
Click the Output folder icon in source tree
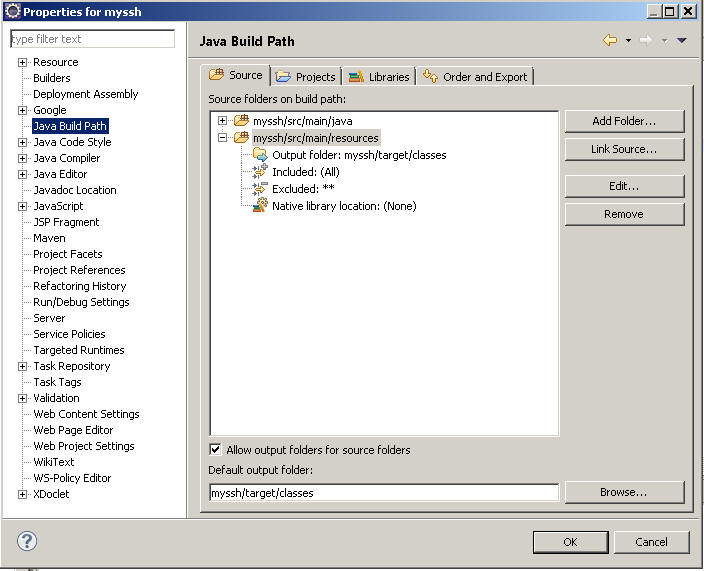click(260, 155)
